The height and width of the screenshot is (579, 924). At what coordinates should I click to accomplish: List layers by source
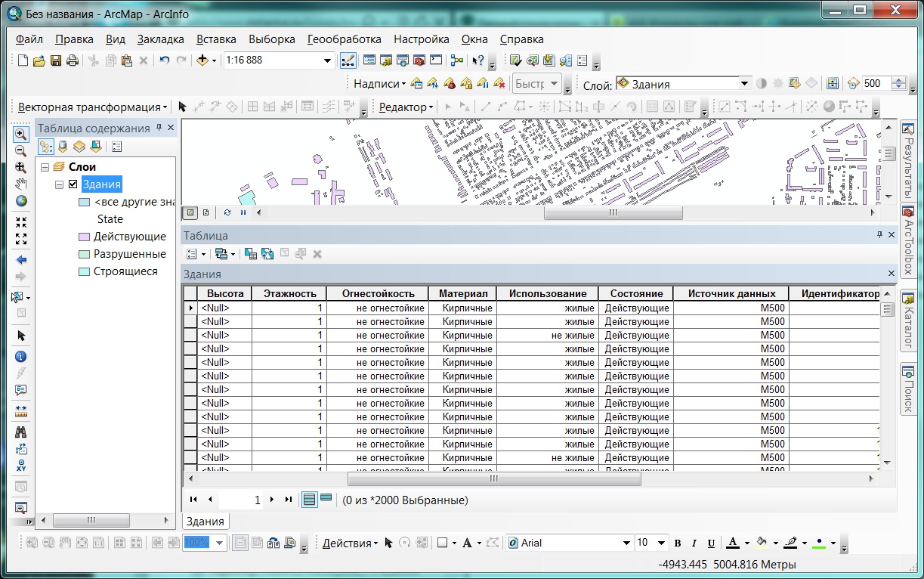coord(63,147)
